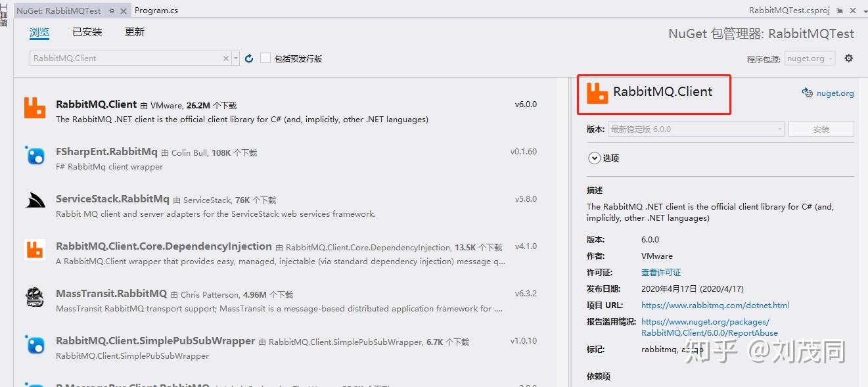Pin the NuGet: RabbitMQTest tab
868x387 pixels.
tap(111, 11)
